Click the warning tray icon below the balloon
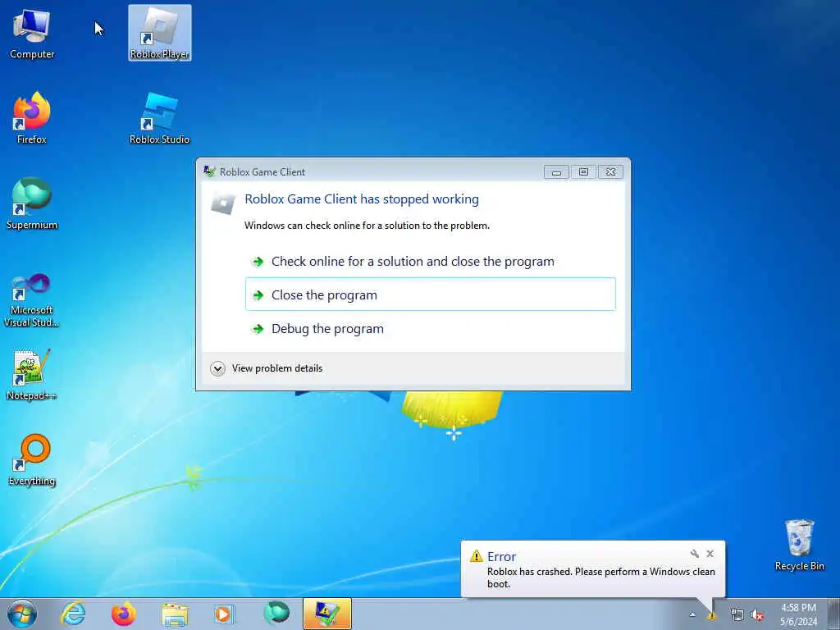Viewport: 840px width, 630px height. (712, 616)
